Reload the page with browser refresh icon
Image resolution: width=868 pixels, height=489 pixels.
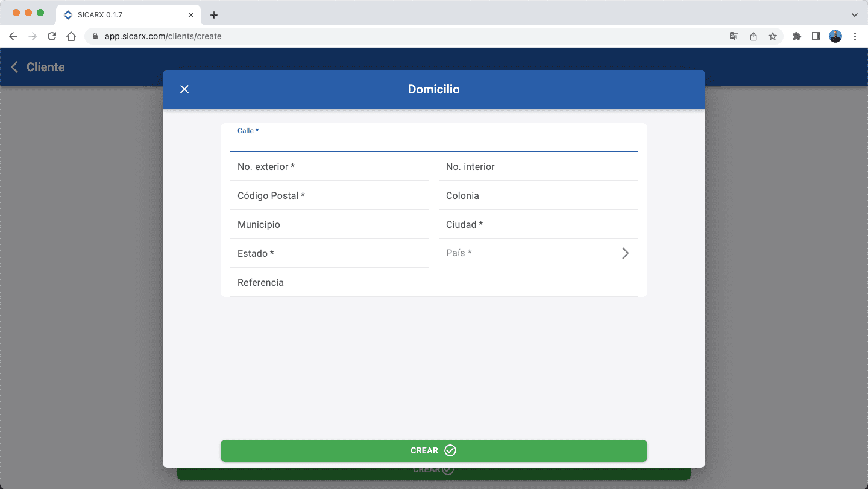tap(52, 36)
